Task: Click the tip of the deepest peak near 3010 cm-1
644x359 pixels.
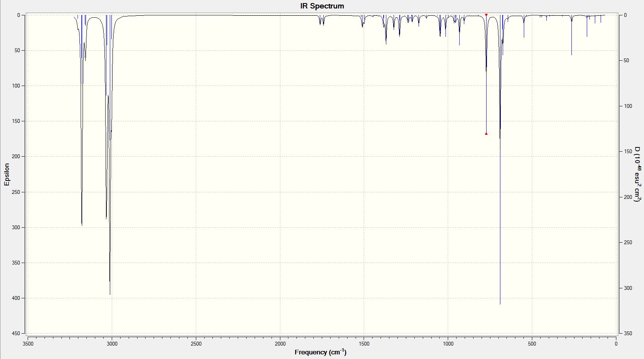Action: pyautogui.click(x=110, y=294)
